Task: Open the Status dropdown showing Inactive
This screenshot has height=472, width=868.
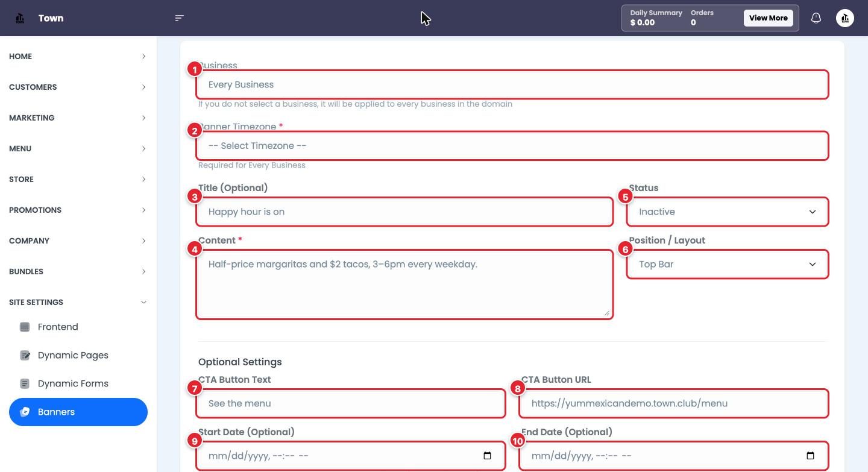Action: coord(728,212)
